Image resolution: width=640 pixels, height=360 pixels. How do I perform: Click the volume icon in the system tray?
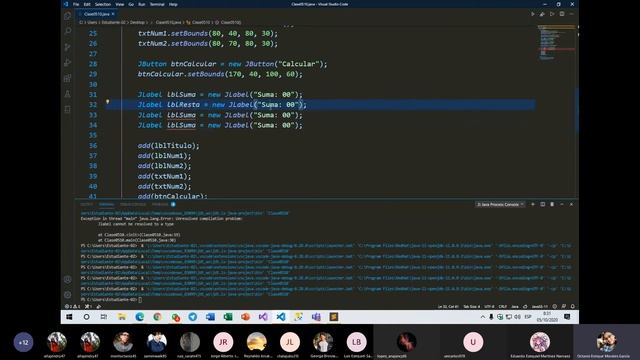pos(517,317)
